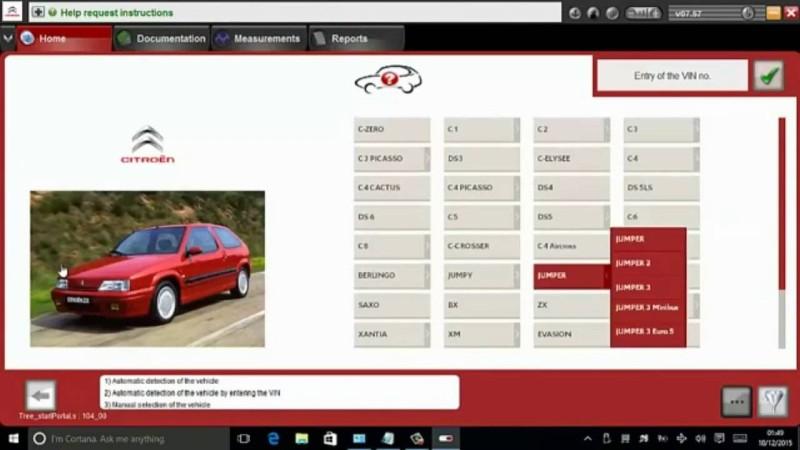Click the vehicle list vertical scrollbar
Viewport: 800px width, 450px height.
coord(782,233)
